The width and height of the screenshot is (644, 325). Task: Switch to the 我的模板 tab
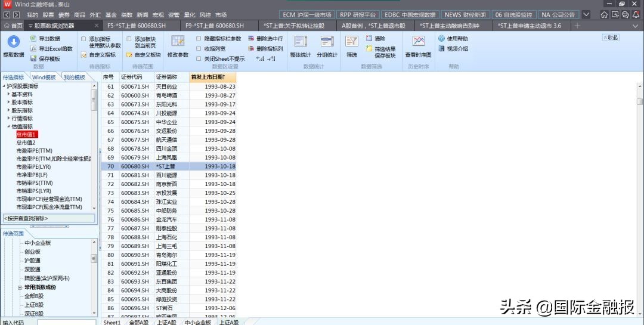(75, 78)
